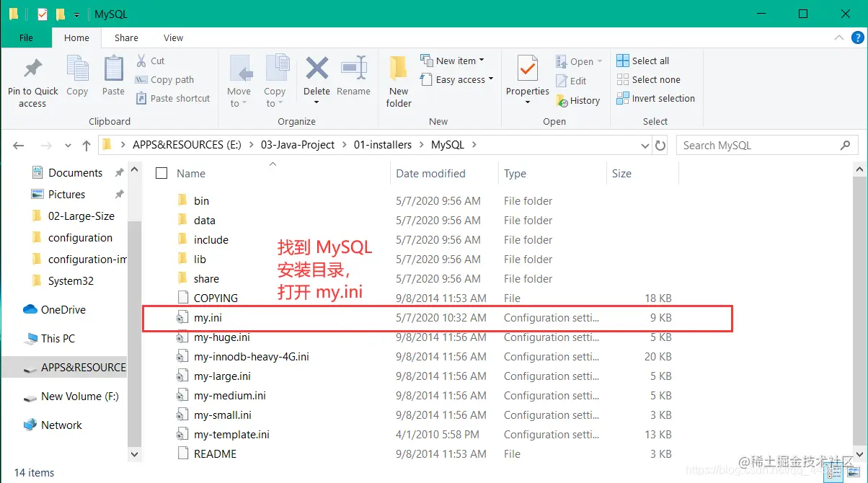Click the Rename ribbon icon
Viewport: 868px width, 483px height.
tap(353, 68)
